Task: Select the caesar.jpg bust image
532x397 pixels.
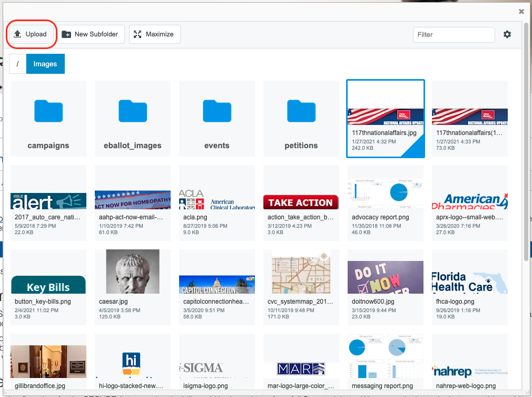Action: tap(133, 287)
